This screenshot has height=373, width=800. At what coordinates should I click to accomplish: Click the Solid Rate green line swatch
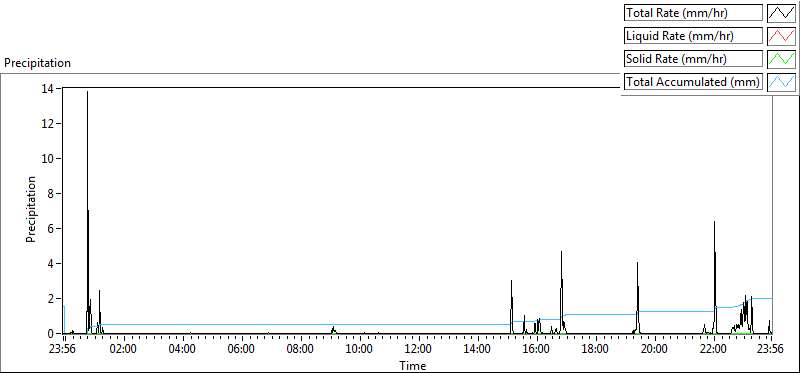(x=782, y=59)
